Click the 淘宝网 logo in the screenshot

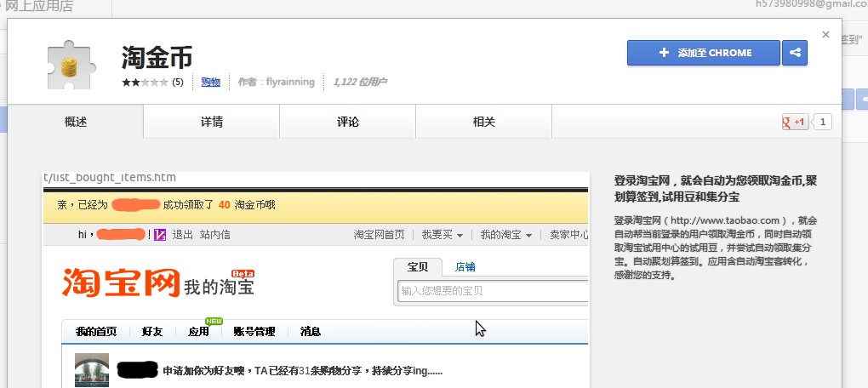pyautogui.click(x=121, y=283)
